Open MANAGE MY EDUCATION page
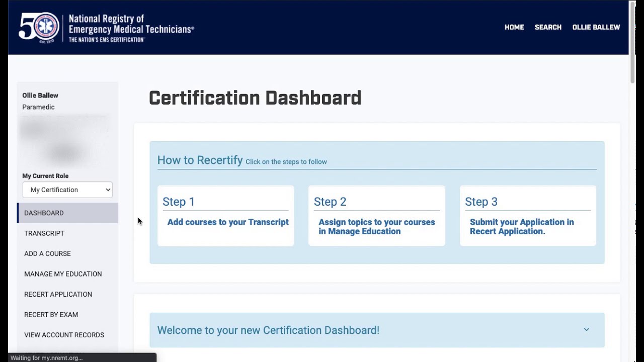This screenshot has width=644, height=362. [68, 274]
